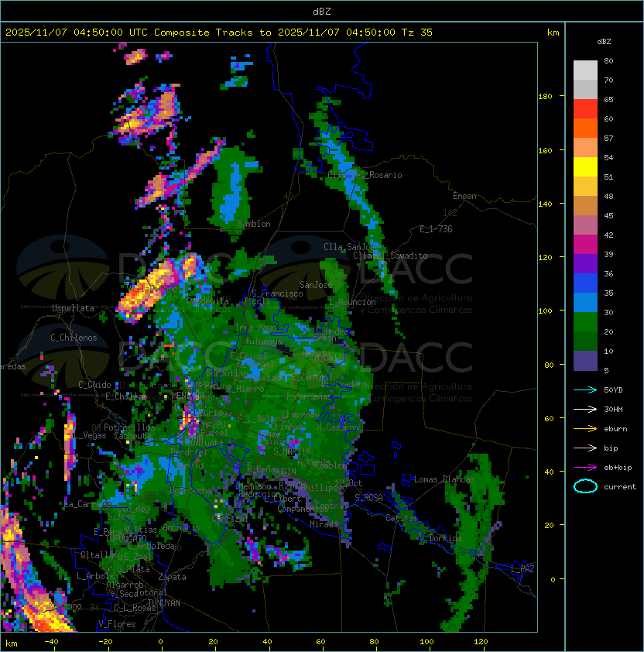The width and height of the screenshot is (644, 652).
Task: Select the orange 57-60 dBZ legend swatch
Action: pyautogui.click(x=585, y=129)
